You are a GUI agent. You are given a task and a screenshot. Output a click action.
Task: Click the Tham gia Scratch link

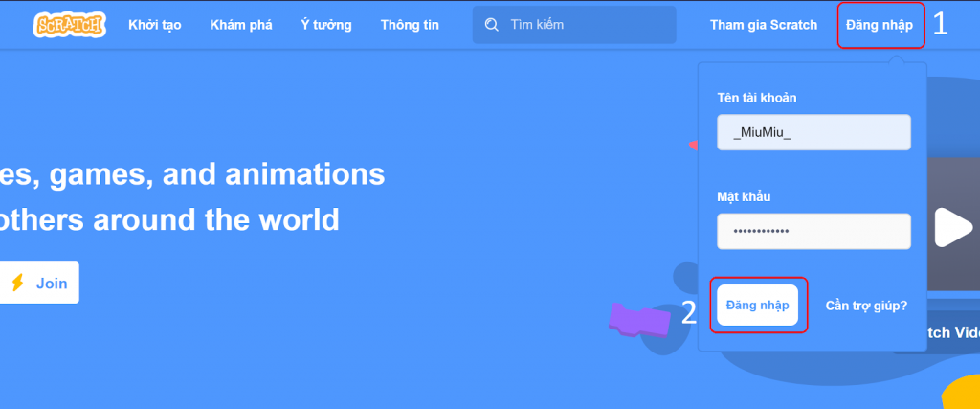(x=764, y=25)
